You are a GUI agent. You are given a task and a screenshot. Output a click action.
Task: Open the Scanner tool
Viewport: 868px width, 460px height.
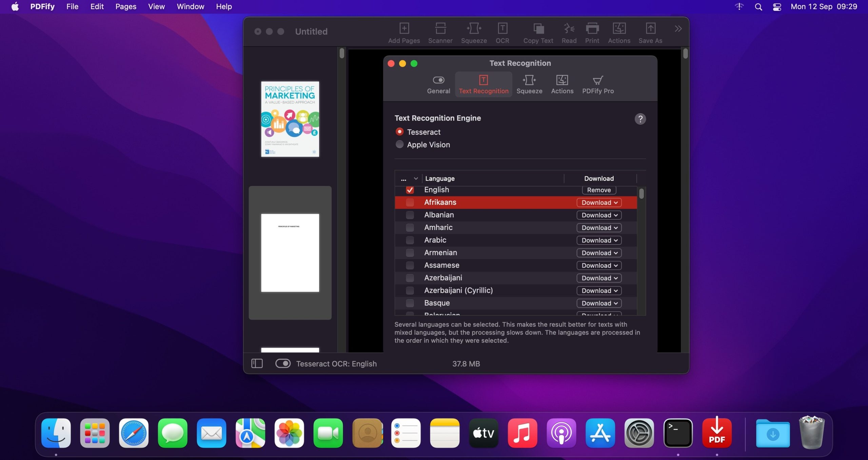pyautogui.click(x=440, y=33)
